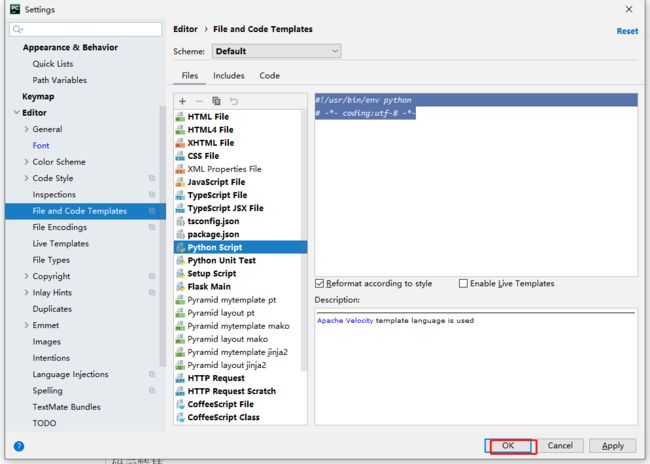Expand the Code Style node
Screen dimensions: 650x464
27,178
